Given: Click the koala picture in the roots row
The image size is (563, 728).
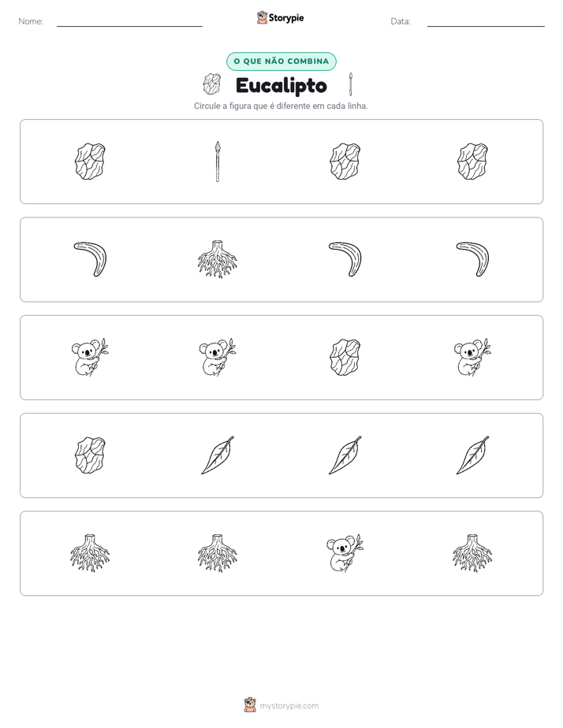Looking at the screenshot, I should [x=345, y=553].
